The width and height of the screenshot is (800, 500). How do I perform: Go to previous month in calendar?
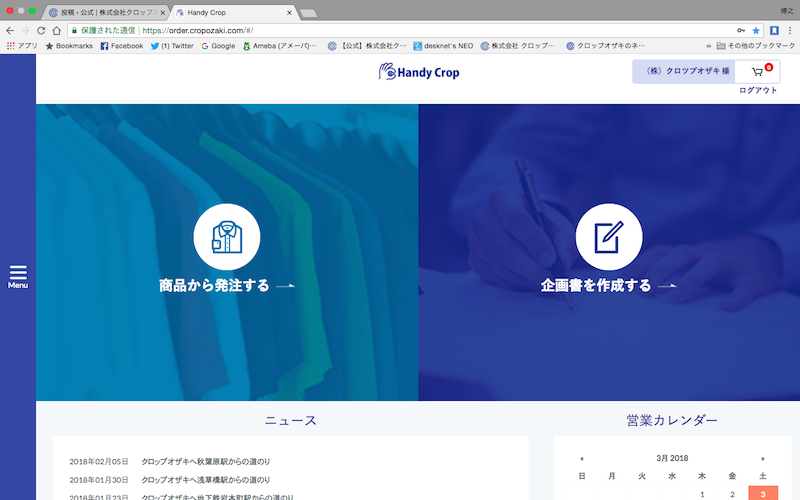[582, 458]
